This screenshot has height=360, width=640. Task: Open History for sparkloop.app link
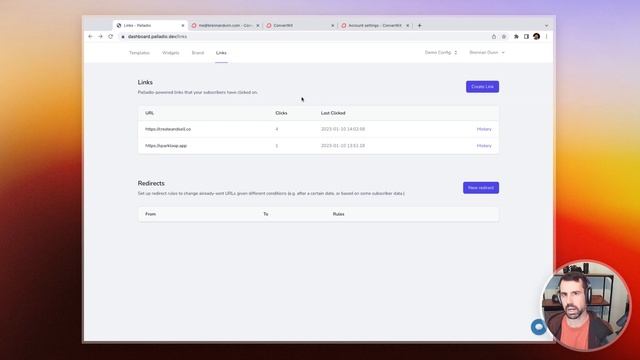[484, 146]
